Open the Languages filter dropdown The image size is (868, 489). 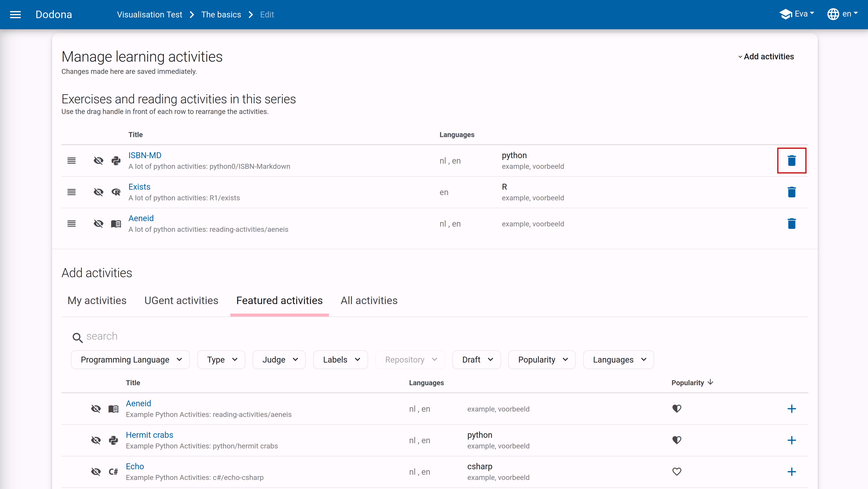618,360
